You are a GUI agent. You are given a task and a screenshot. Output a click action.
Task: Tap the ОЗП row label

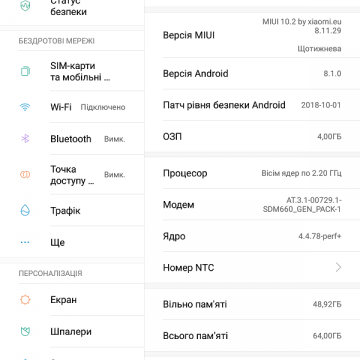pos(172,137)
